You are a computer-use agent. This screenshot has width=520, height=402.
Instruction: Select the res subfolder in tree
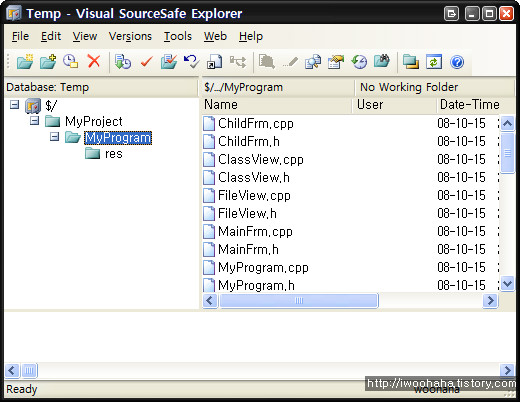113,154
